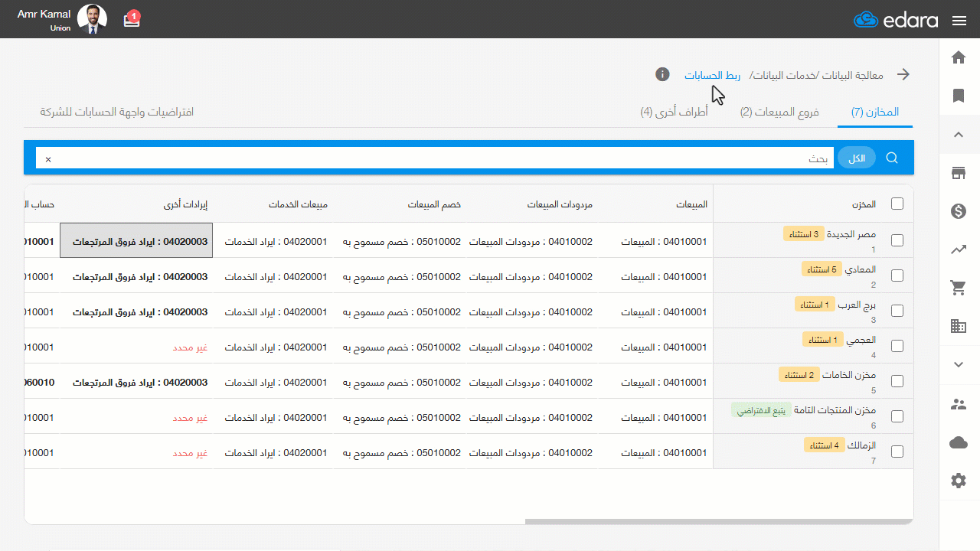Open the people sidebar icon

[x=958, y=404]
